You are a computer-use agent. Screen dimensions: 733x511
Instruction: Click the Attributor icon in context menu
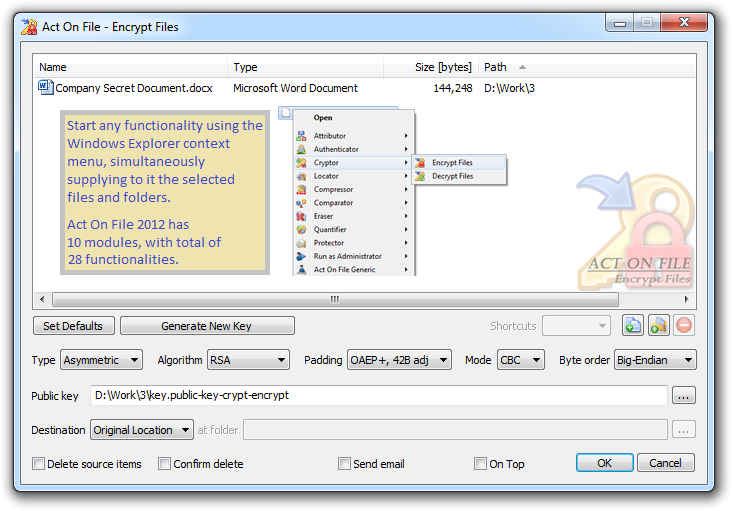click(x=302, y=136)
